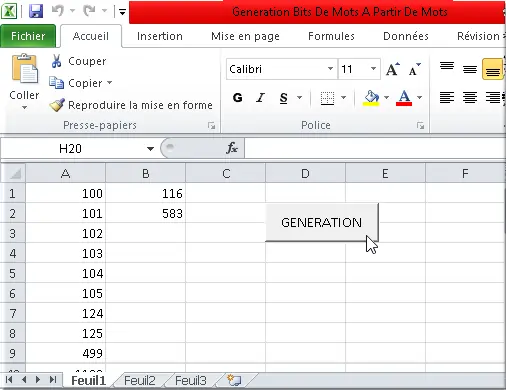Open Customize Quick Access Toolbar dropdown
The height and width of the screenshot is (390, 506).
tap(122, 12)
